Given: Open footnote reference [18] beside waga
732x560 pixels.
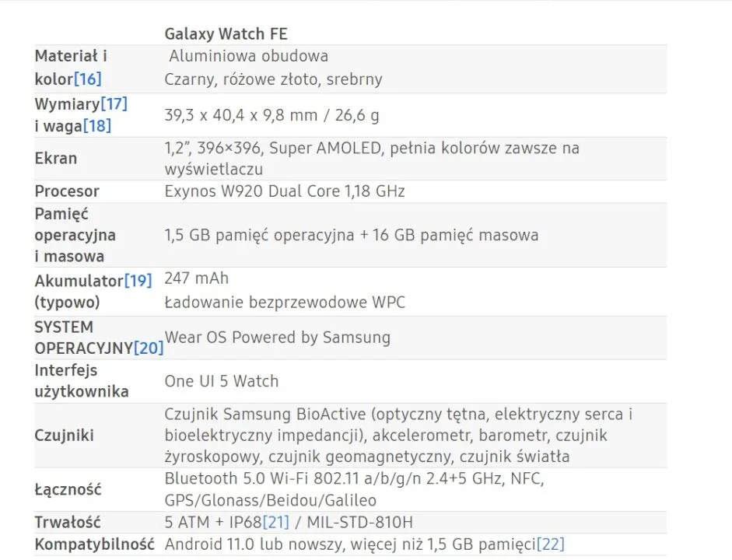Looking at the screenshot, I should pos(97,125).
